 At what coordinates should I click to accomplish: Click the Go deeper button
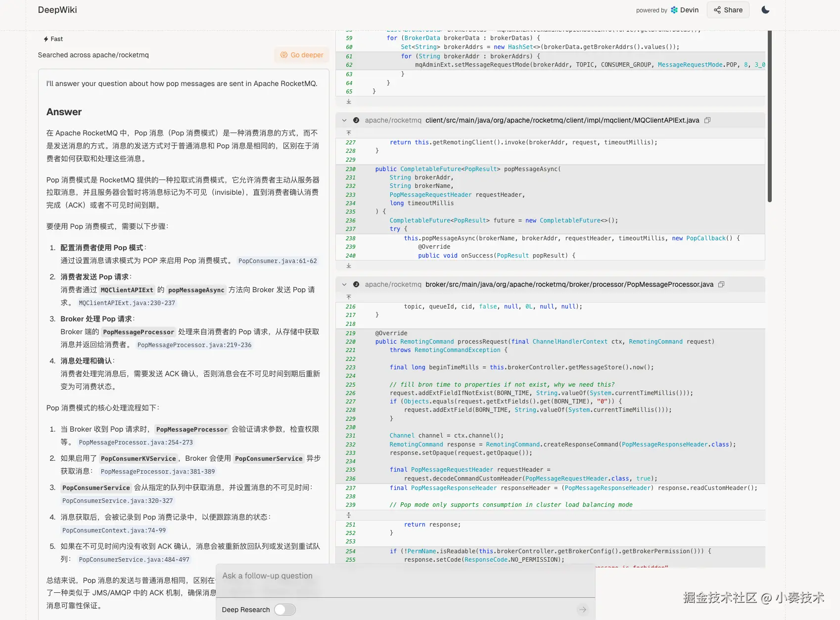pyautogui.click(x=302, y=55)
